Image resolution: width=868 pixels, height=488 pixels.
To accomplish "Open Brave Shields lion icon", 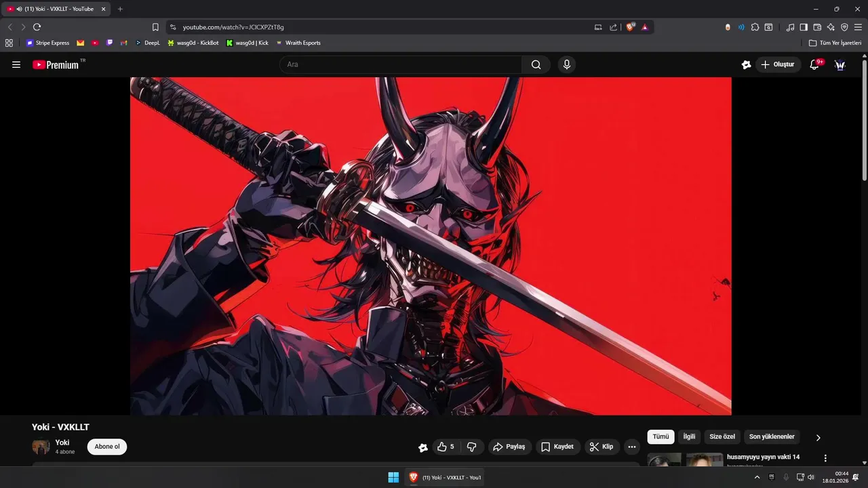I will click(x=631, y=27).
